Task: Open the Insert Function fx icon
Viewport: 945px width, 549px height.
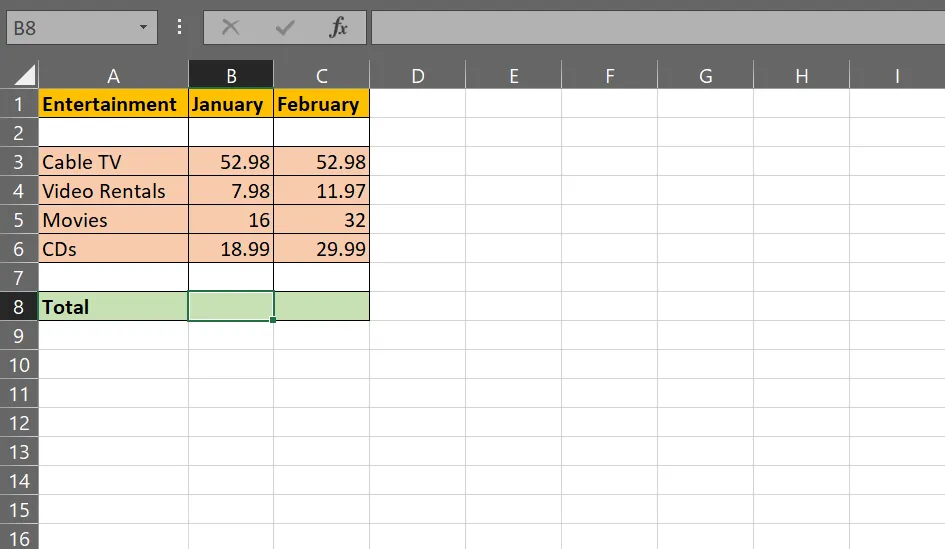Action: click(338, 27)
